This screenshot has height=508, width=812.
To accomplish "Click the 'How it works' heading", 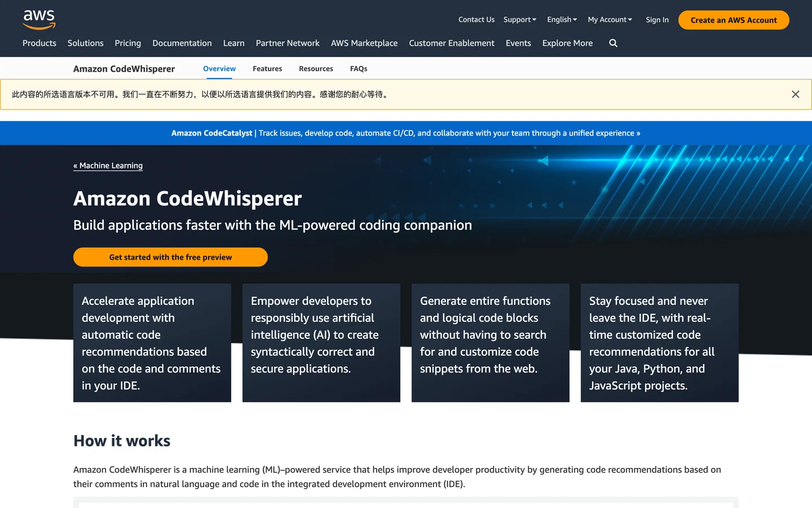I will 122,441.
